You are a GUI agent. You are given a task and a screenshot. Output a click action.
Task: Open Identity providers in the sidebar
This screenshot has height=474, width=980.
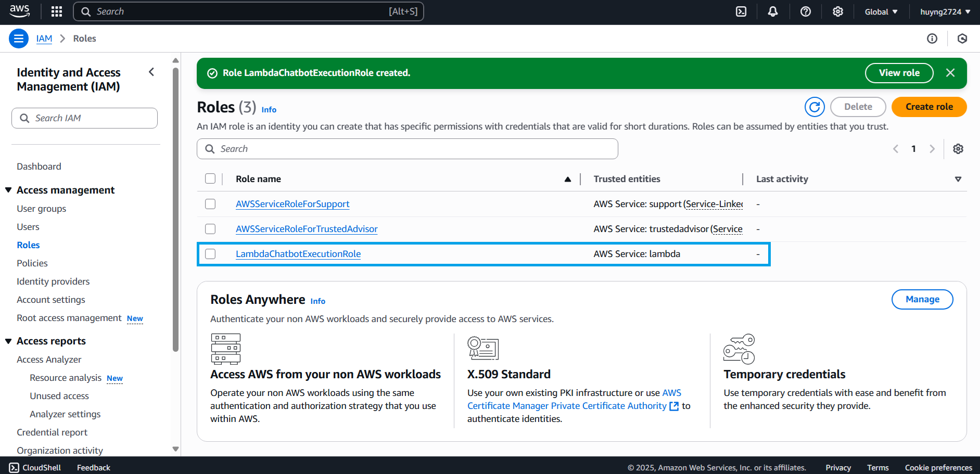[x=53, y=281]
